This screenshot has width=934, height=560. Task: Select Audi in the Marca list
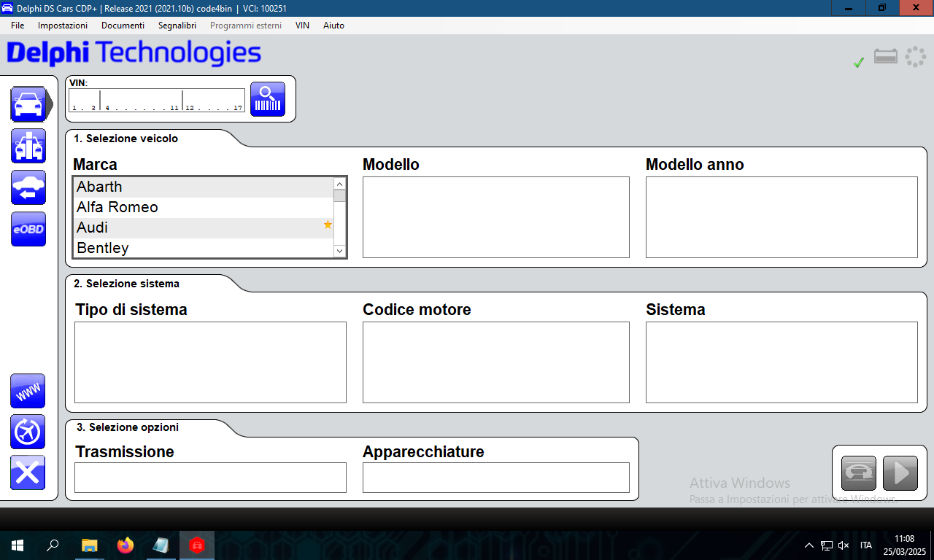(x=204, y=227)
